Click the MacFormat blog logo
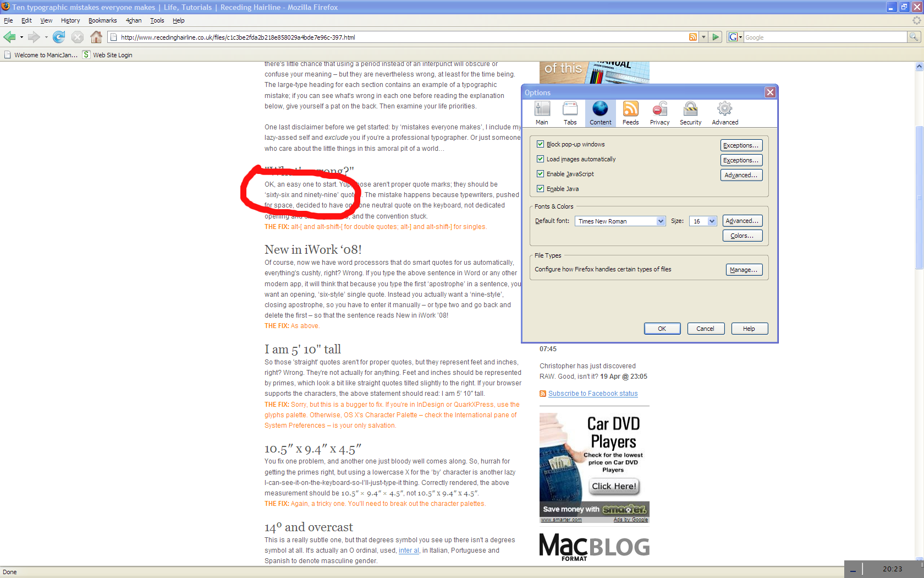Image resolution: width=924 pixels, height=578 pixels. coord(595,547)
